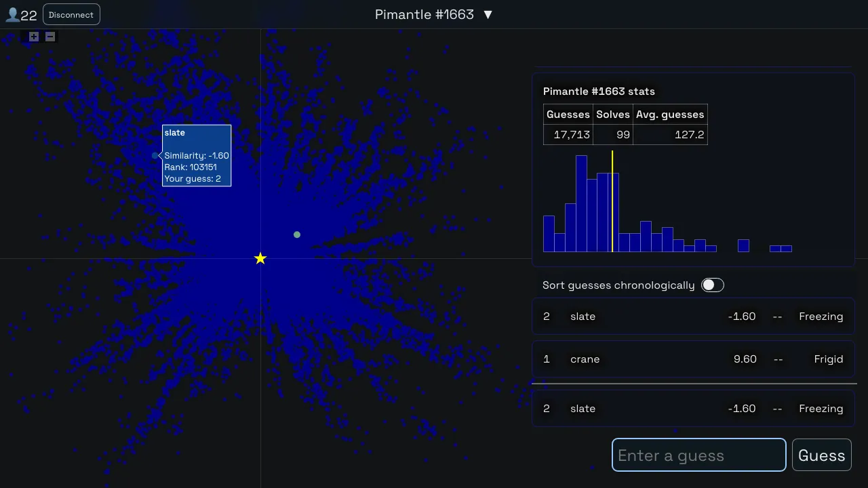Click the Frigid label on crane row

(x=829, y=359)
